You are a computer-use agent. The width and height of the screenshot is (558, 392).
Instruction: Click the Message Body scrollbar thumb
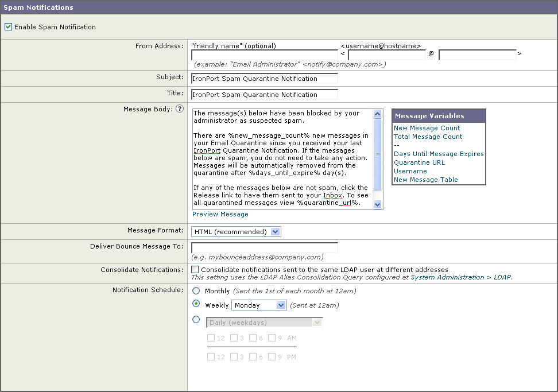click(x=378, y=155)
